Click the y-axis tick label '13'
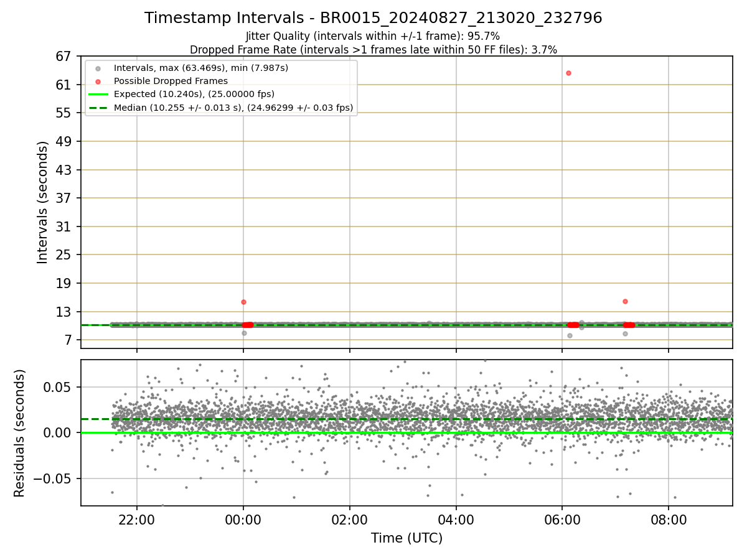 click(x=65, y=312)
